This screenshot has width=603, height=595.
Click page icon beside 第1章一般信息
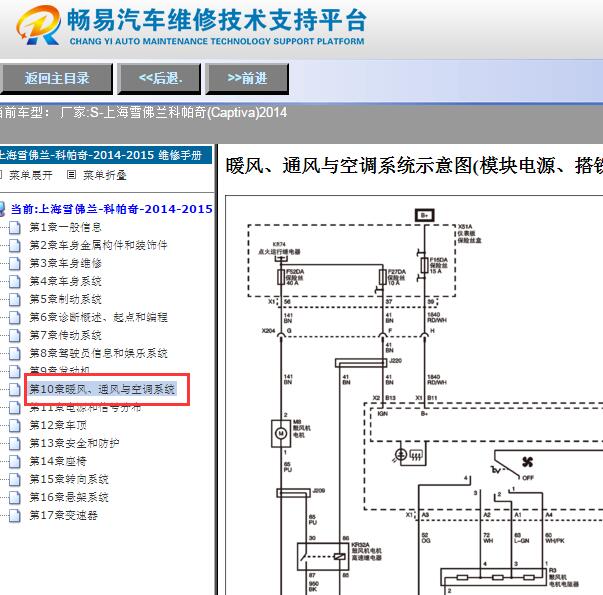15,227
